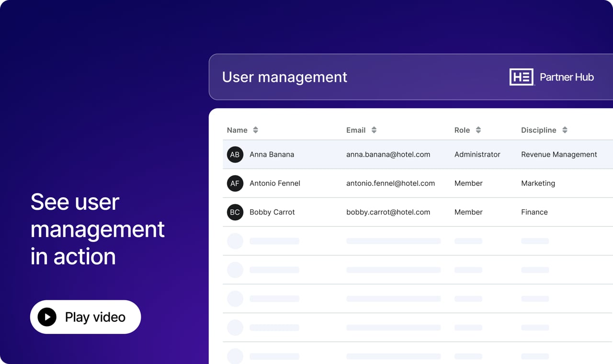Open anna.banana@hotel.com email
The width and height of the screenshot is (613, 364).
(x=388, y=155)
